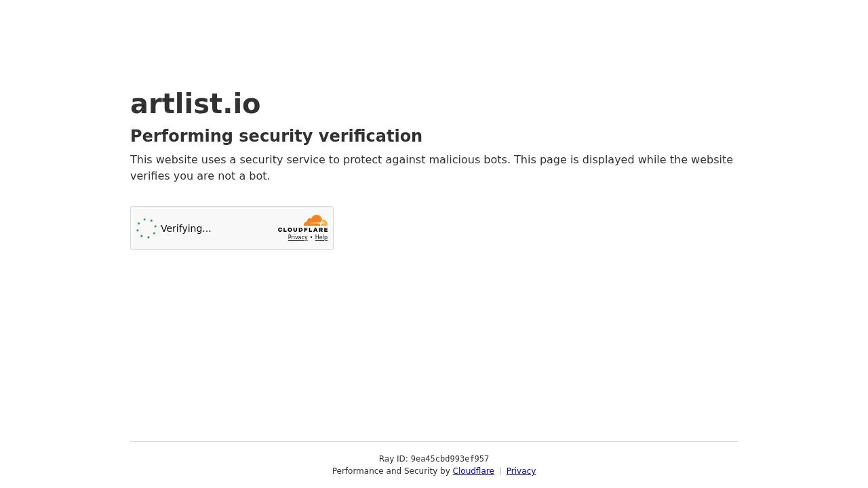
Task: Click "verifies you are not a bot" text
Action: tap(200, 176)
